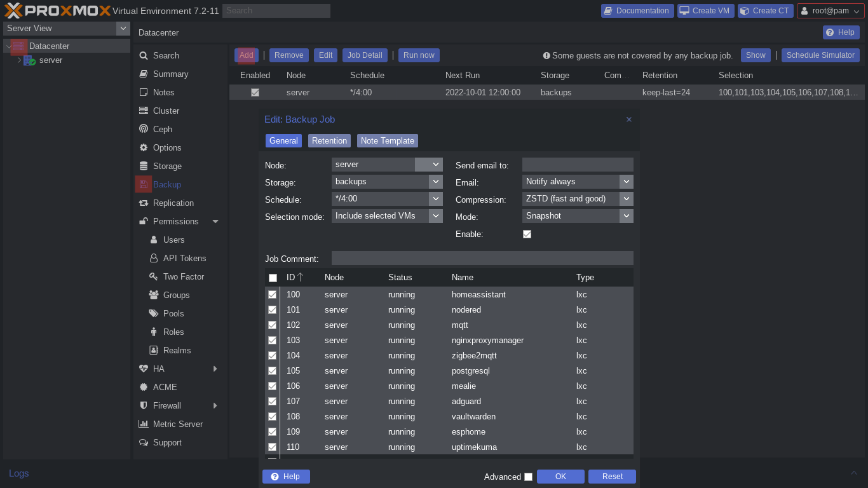This screenshot has width=868, height=488.
Task: Toggle Enabled checkbox of server backup job row
Action: (255, 92)
